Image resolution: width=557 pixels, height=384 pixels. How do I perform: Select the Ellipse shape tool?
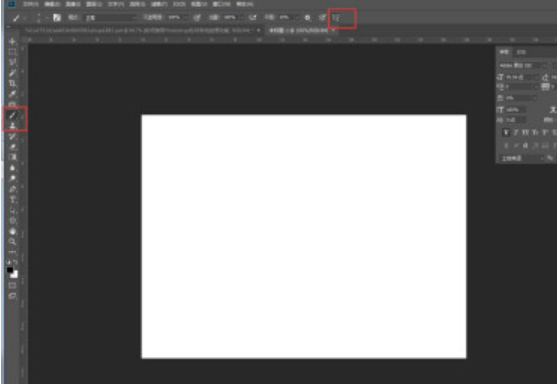pos(12,221)
